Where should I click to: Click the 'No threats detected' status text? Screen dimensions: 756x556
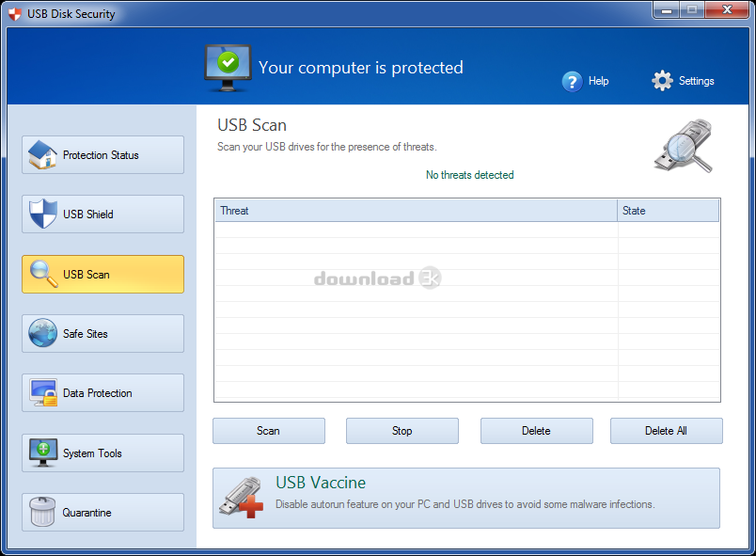tap(469, 175)
